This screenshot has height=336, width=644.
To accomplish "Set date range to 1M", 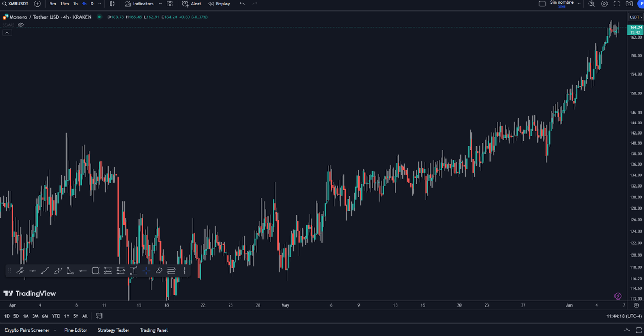I will (x=25, y=316).
